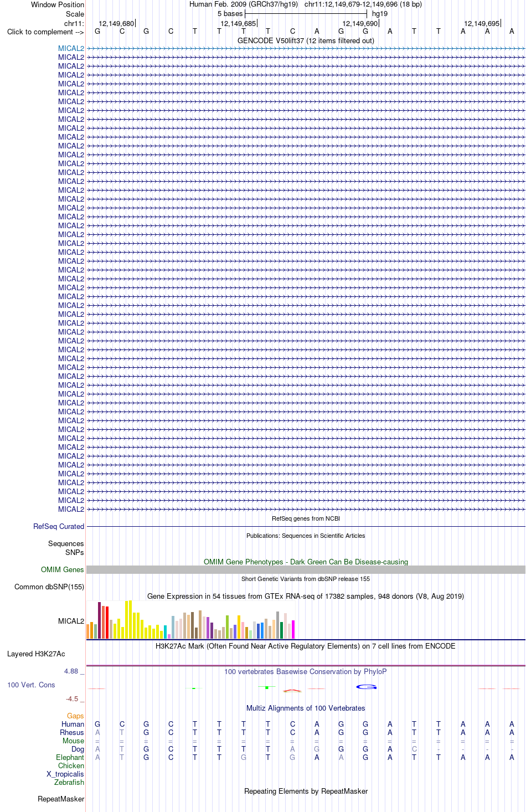The width and height of the screenshot is (526, 812).
Task: Click the MICAL2 label beside GTEx bar chart
Action: 71,621
